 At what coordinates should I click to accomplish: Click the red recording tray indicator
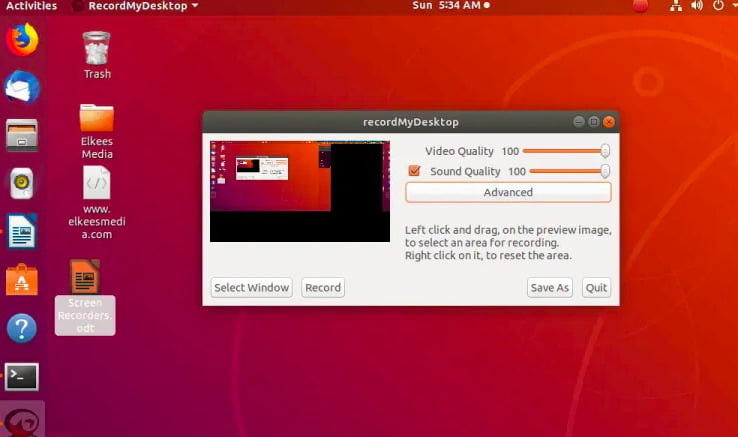coord(640,6)
